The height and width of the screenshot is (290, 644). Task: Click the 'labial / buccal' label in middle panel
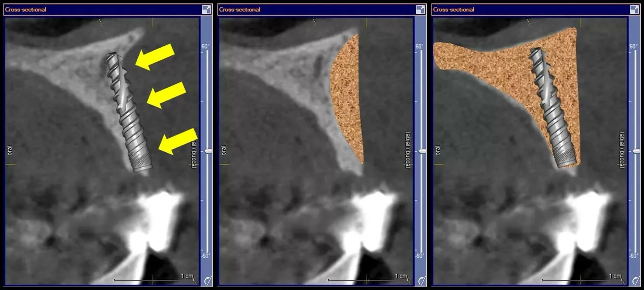click(407, 151)
